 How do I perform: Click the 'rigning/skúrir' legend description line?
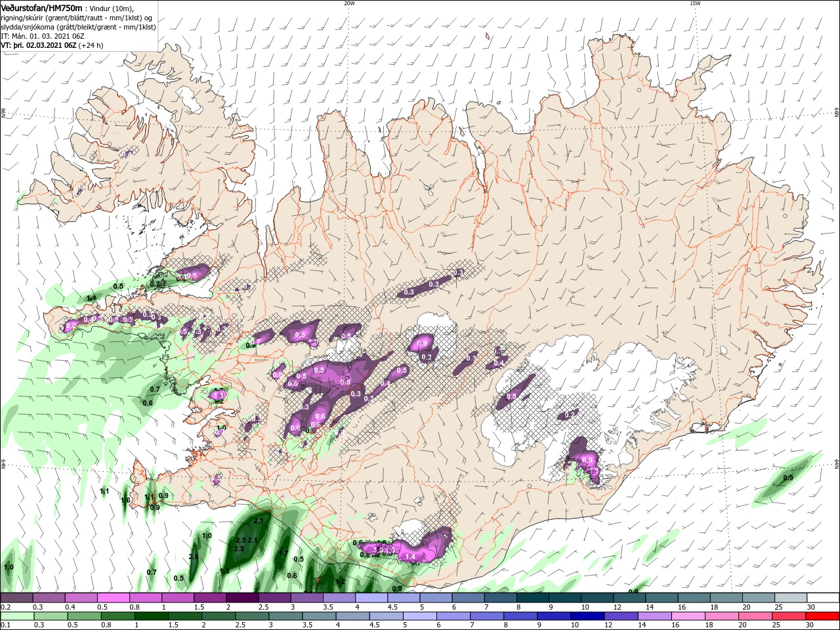pyautogui.click(x=76, y=17)
